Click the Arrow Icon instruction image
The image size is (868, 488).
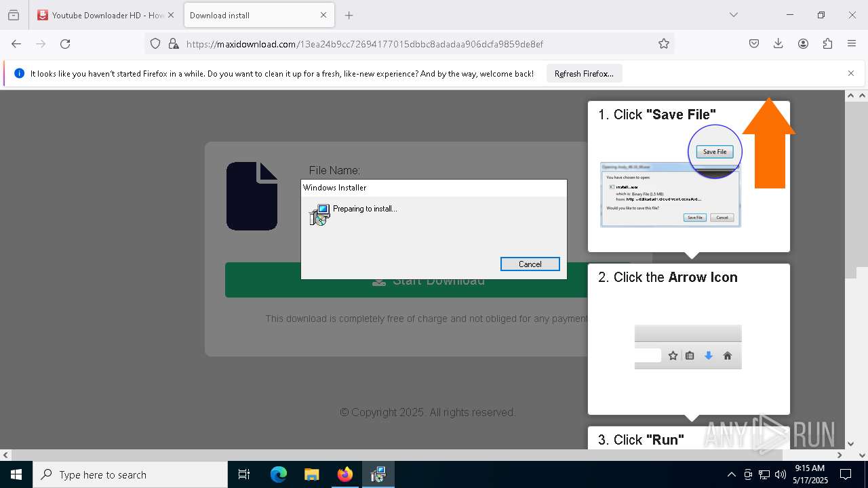tap(688, 347)
